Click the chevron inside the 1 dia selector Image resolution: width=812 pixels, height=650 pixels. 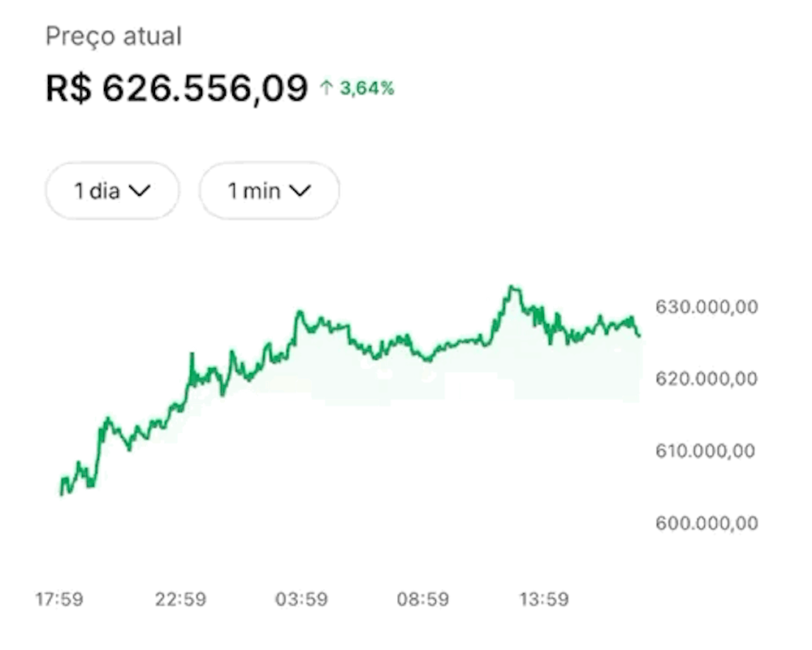[x=140, y=191]
